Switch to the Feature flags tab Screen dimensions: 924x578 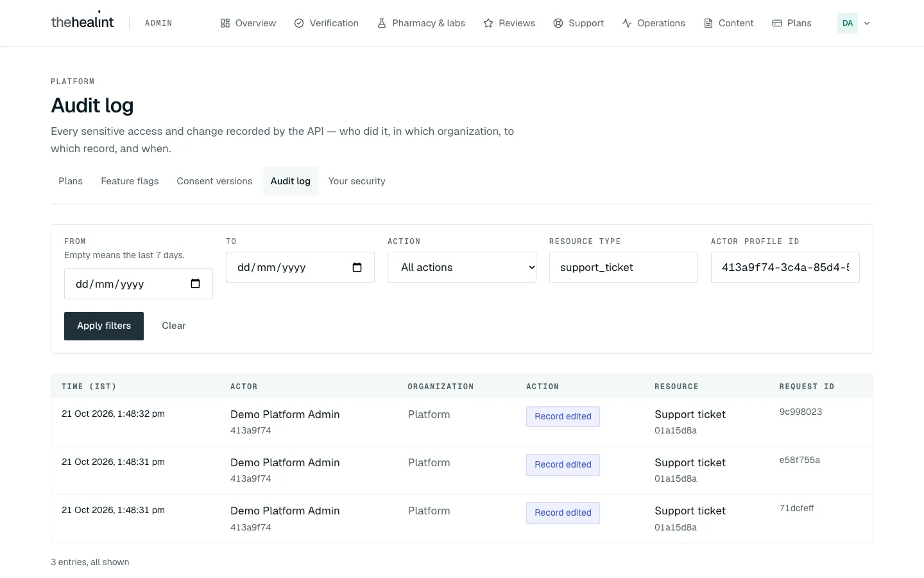[130, 181]
